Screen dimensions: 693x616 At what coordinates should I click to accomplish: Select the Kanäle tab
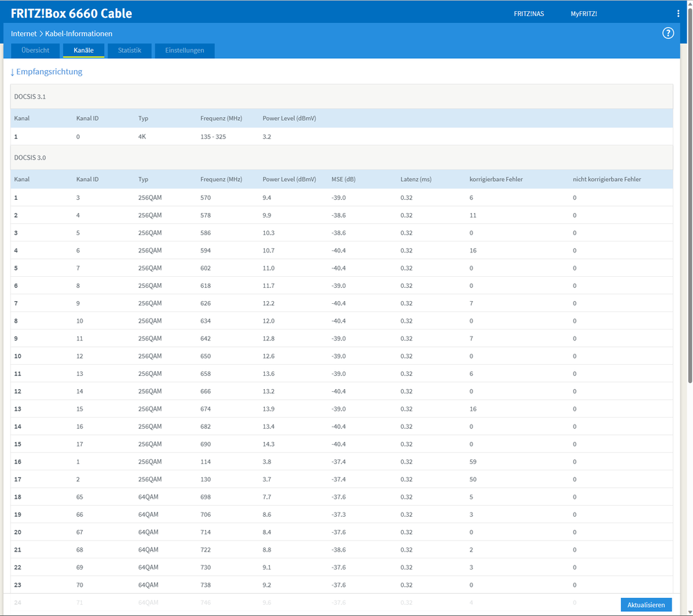(83, 51)
